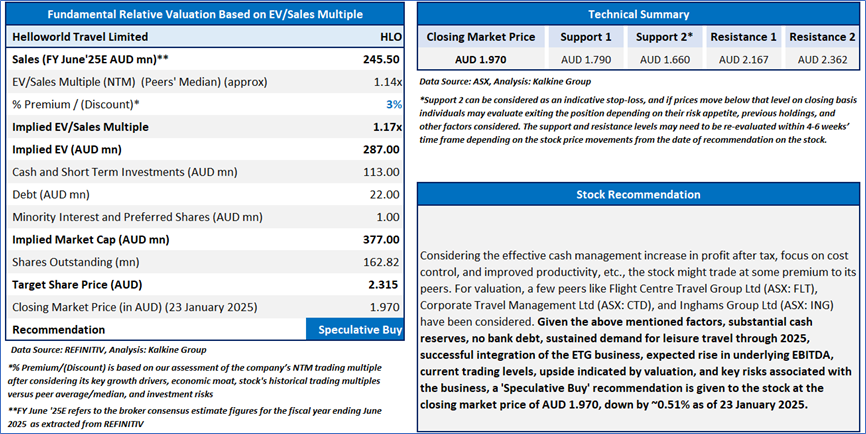The image size is (866, 434).
Task: Select 'Minority Interest and Preferred Shares' label
Action: coord(138,217)
